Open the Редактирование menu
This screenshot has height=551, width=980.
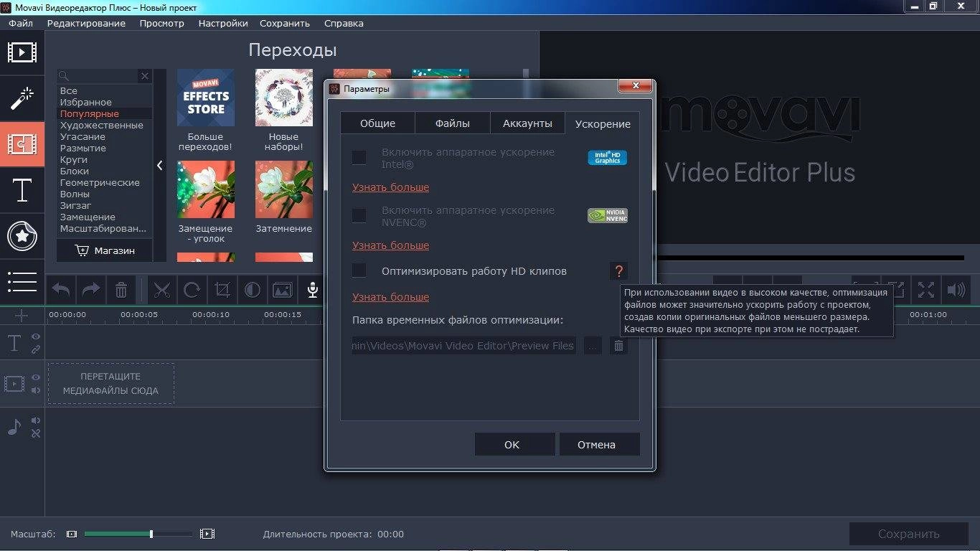[x=86, y=23]
